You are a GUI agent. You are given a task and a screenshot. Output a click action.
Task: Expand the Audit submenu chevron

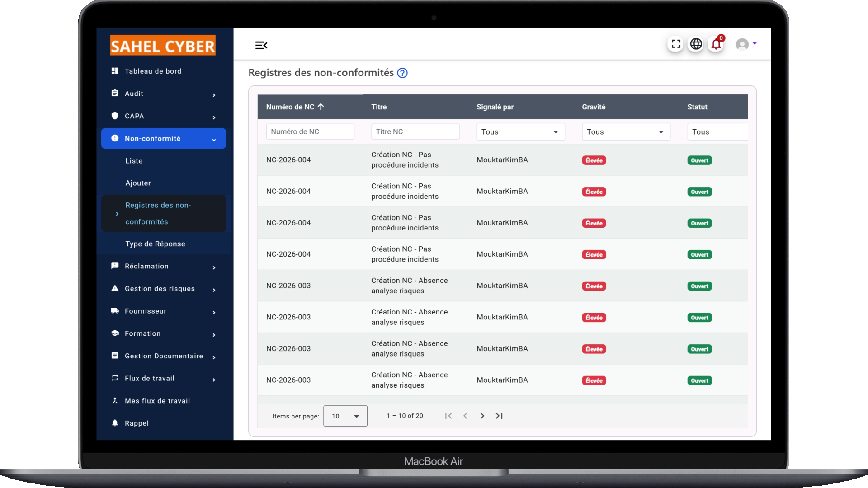[x=214, y=95]
